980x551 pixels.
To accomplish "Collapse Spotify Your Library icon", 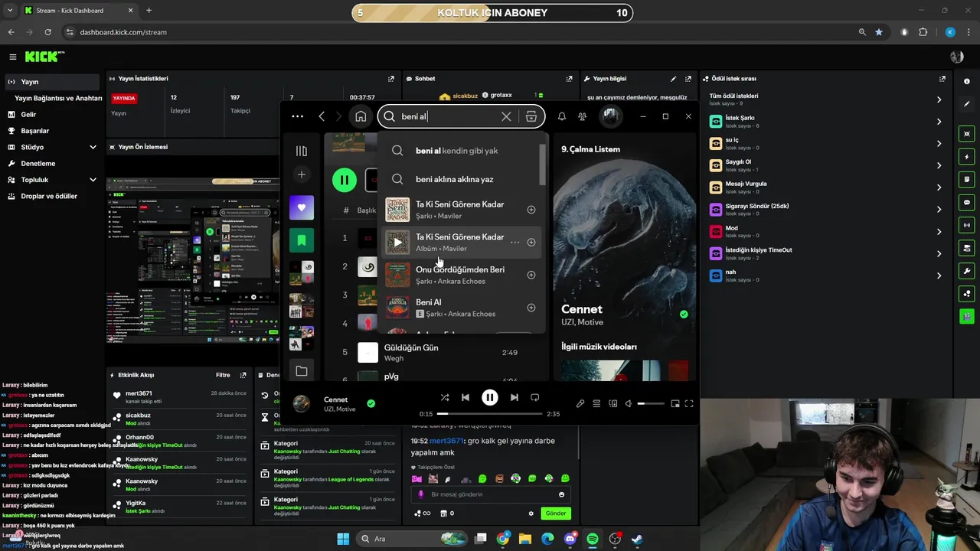I will pyautogui.click(x=302, y=151).
